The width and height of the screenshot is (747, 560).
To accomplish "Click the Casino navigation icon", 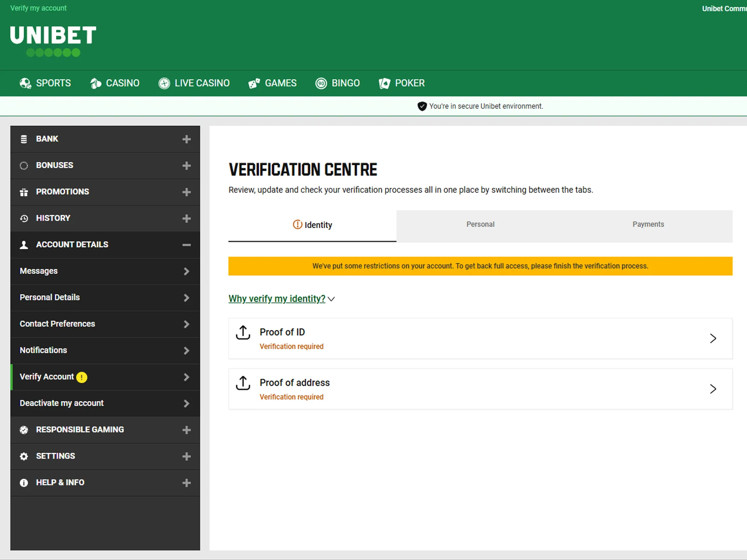I will pyautogui.click(x=95, y=83).
